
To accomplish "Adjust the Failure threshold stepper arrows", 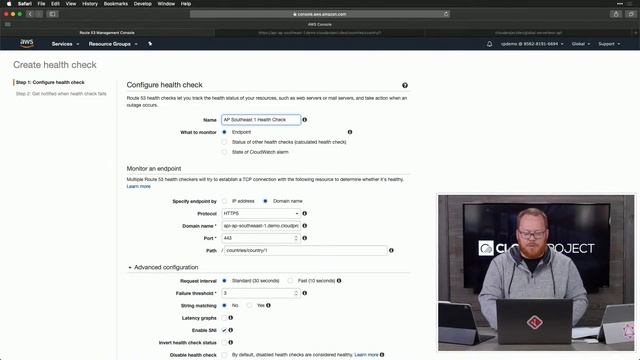I will tap(296, 293).
